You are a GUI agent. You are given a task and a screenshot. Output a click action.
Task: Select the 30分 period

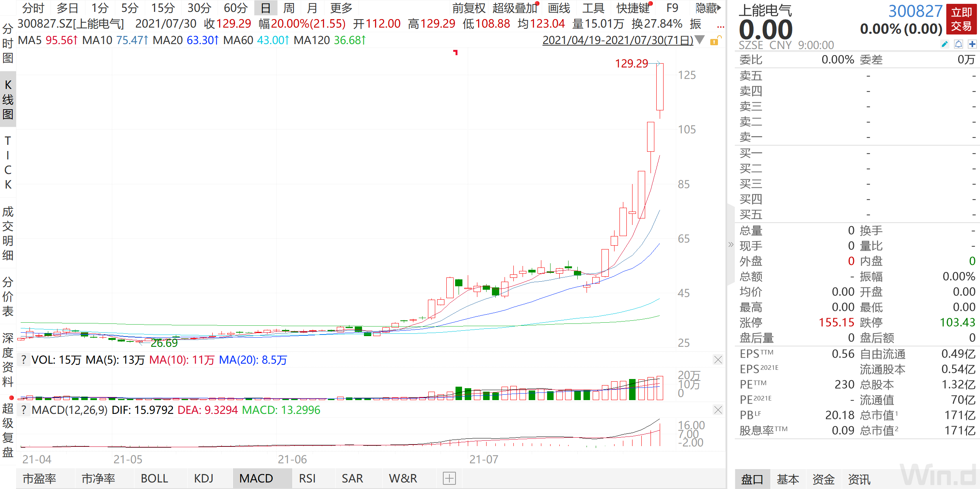200,8
